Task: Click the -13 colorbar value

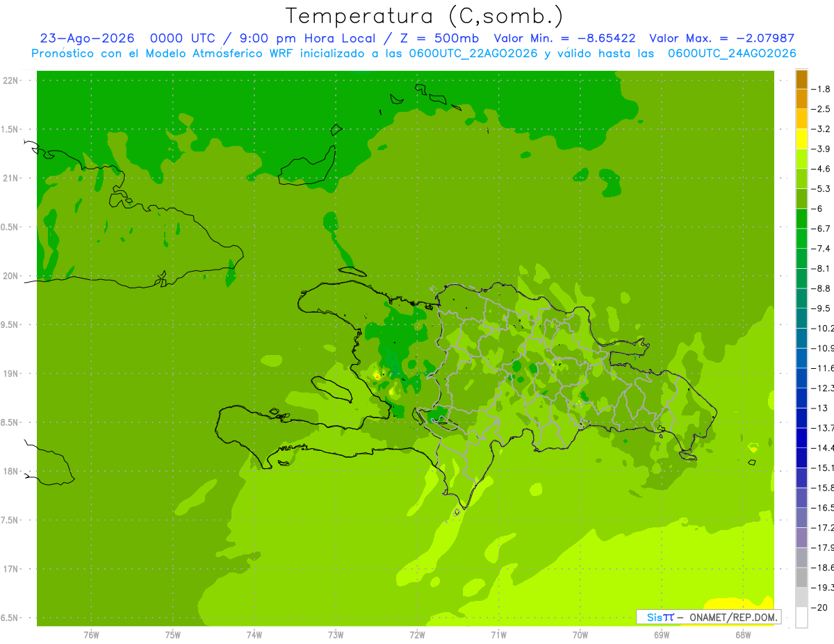Action: [x=820, y=408]
